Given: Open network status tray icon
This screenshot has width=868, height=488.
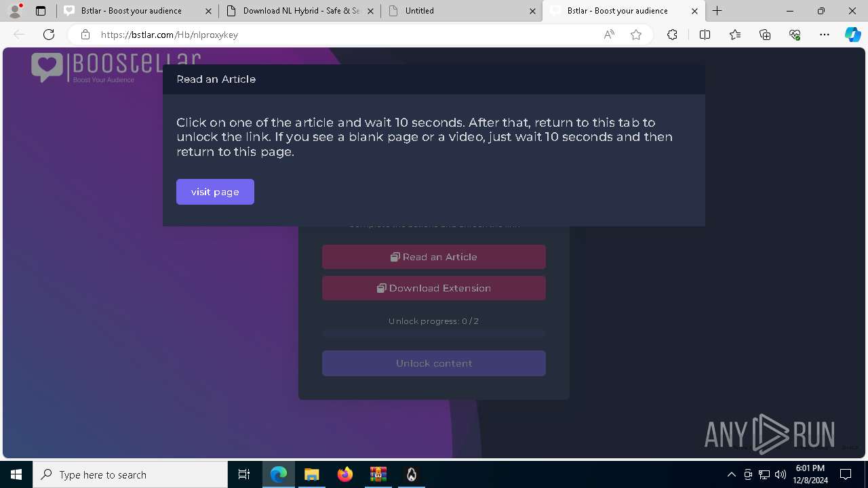Looking at the screenshot, I should click(x=764, y=474).
